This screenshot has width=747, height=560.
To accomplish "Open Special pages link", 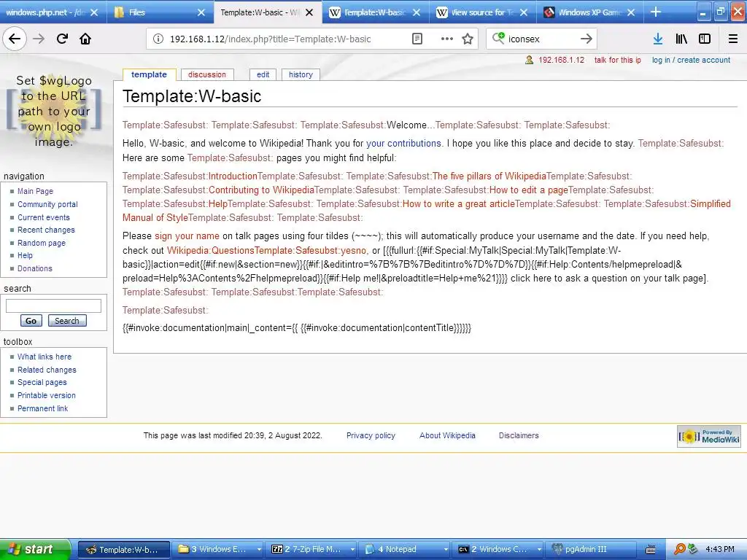I will (42, 382).
